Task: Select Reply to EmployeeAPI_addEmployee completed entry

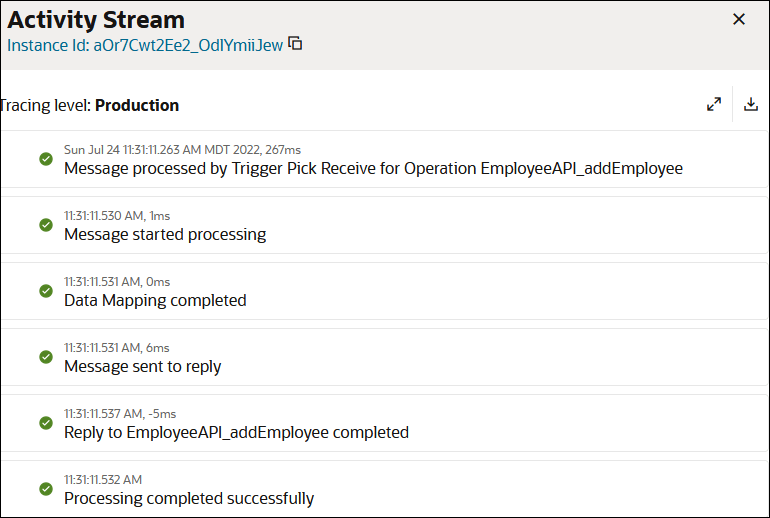Action: pyautogui.click(x=384, y=423)
